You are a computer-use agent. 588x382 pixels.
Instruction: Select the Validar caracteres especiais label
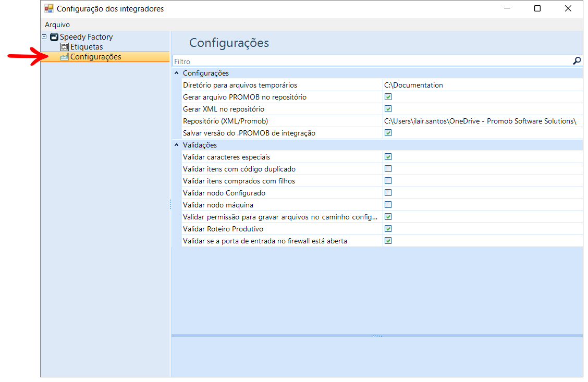pyautogui.click(x=227, y=157)
